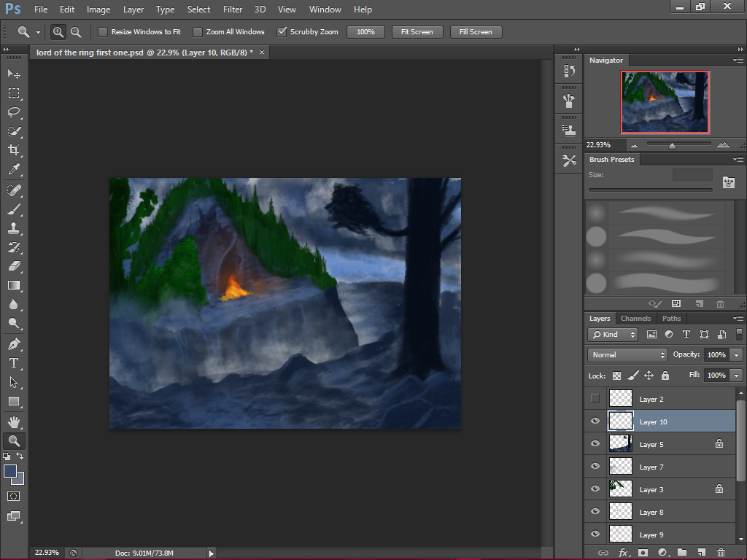Select the Layer 9 row
The image size is (747, 560).
click(x=660, y=534)
